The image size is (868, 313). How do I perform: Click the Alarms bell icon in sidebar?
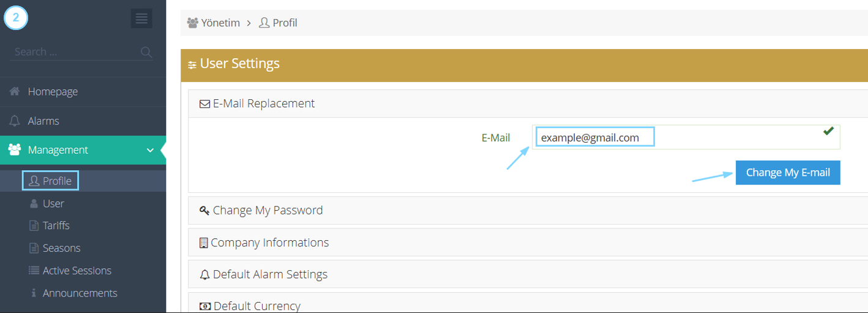[x=15, y=121]
